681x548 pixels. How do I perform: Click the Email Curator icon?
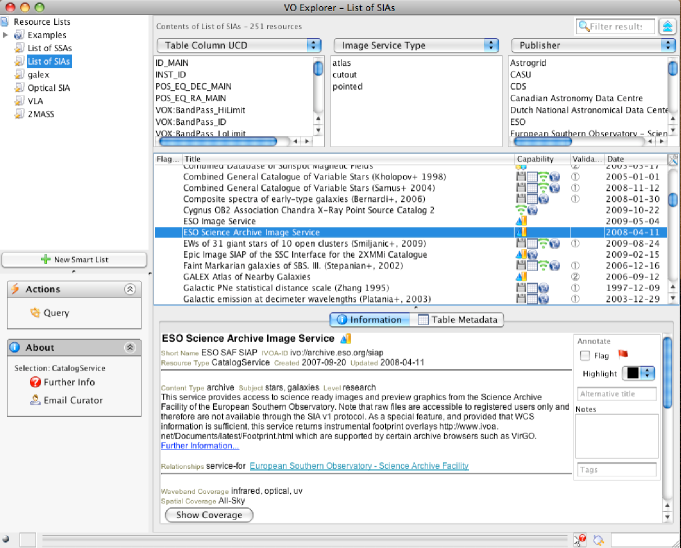(x=35, y=400)
